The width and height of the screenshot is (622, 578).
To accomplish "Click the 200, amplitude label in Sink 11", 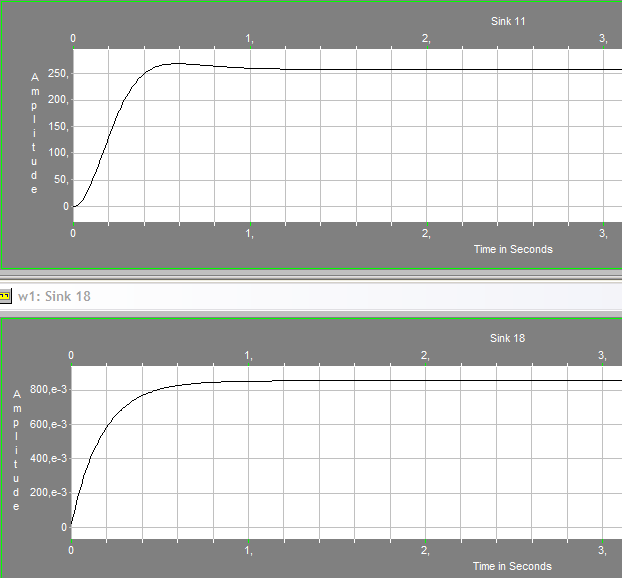I will pyautogui.click(x=58, y=100).
